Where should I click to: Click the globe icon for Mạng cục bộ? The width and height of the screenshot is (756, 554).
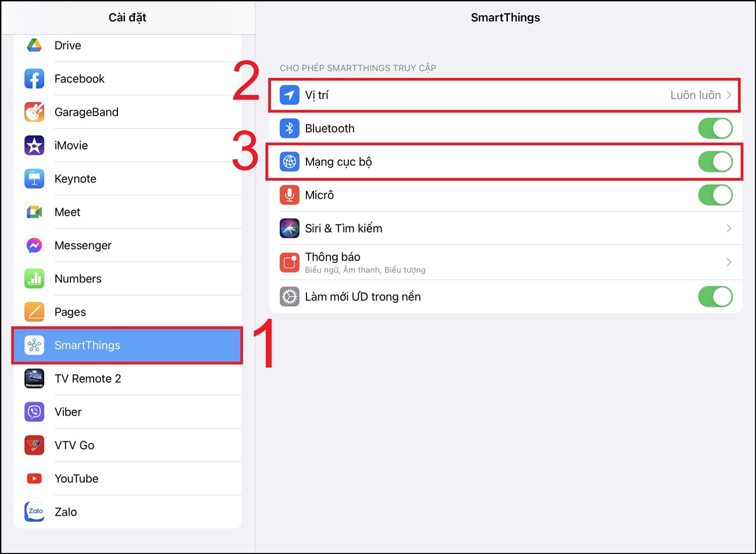[x=290, y=162]
